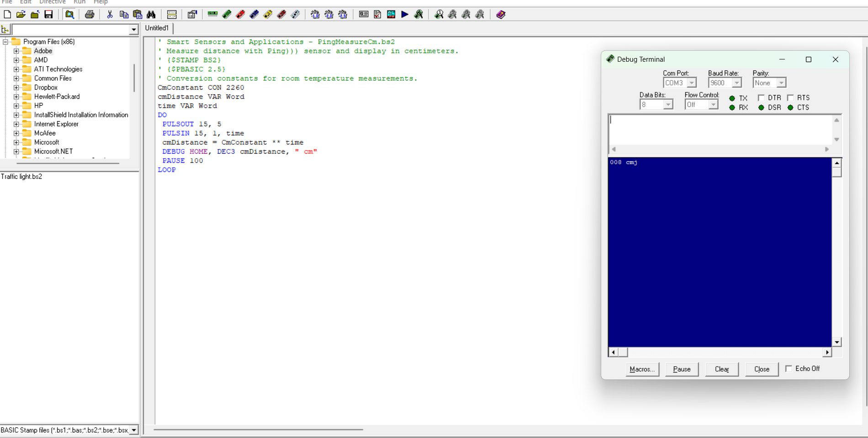This screenshot has height=438, width=868.
Task: Open the Memory Map icon
Action: pos(391,15)
